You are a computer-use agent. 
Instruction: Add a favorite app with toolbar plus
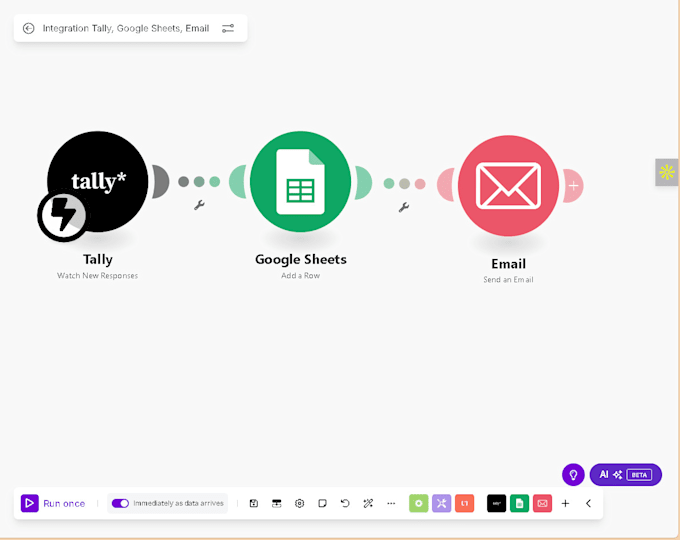click(x=566, y=503)
